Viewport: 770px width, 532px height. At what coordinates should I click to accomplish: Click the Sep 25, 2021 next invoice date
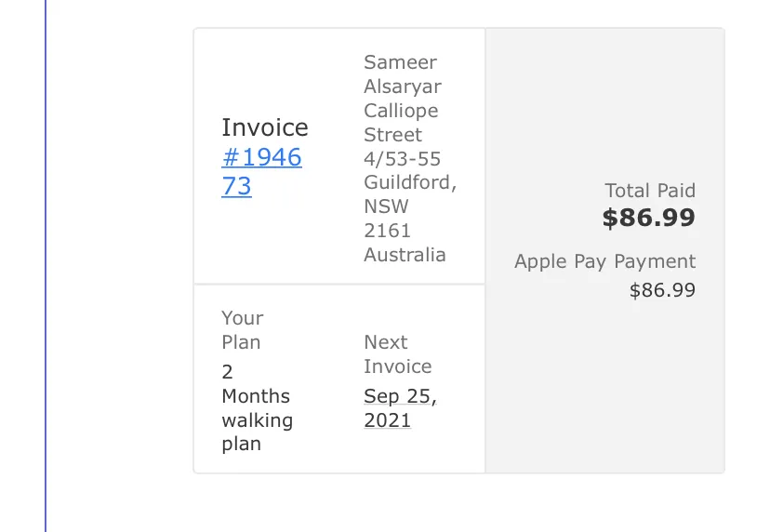coord(400,408)
